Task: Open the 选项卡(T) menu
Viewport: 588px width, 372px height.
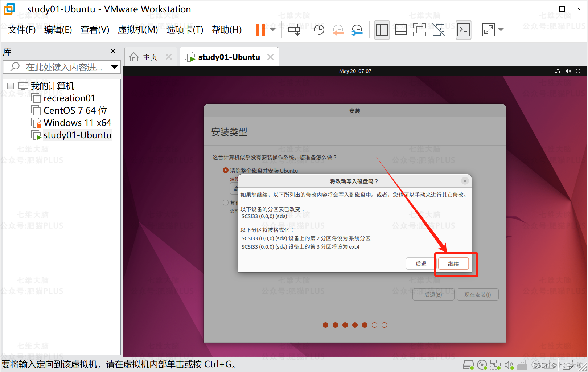Action: coord(185,30)
